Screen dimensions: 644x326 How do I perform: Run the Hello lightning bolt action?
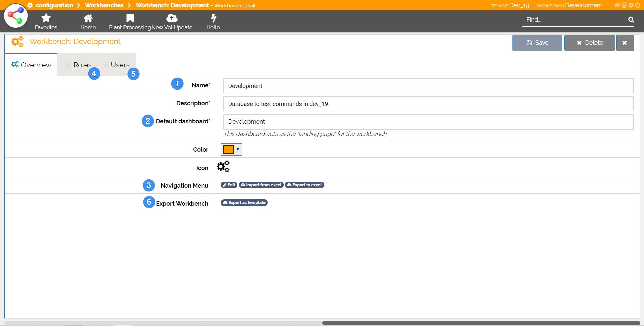pyautogui.click(x=213, y=21)
